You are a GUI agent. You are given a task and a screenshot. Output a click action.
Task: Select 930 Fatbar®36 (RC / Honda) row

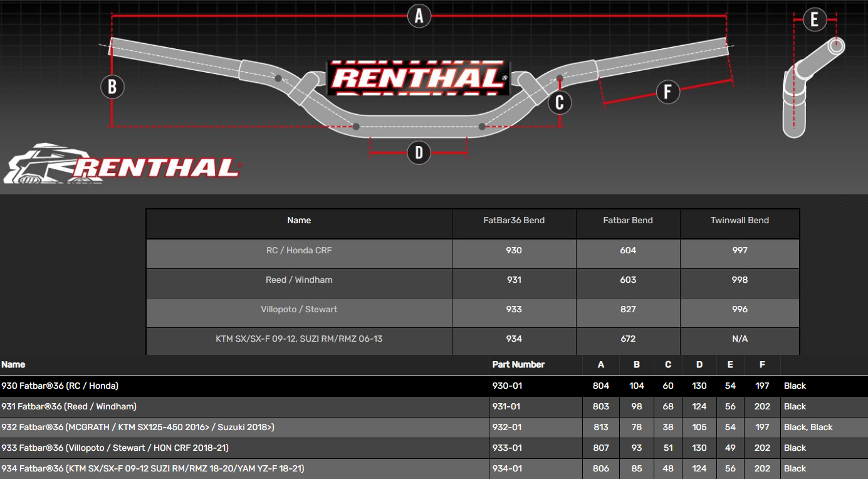click(434, 386)
